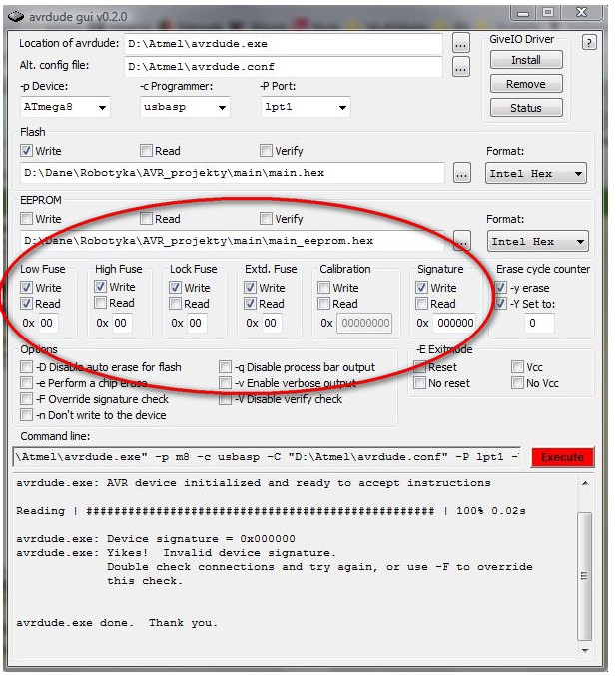616x676 pixels.
Task: Toggle Extd. Fuse Read checkbox
Action: tap(250, 304)
